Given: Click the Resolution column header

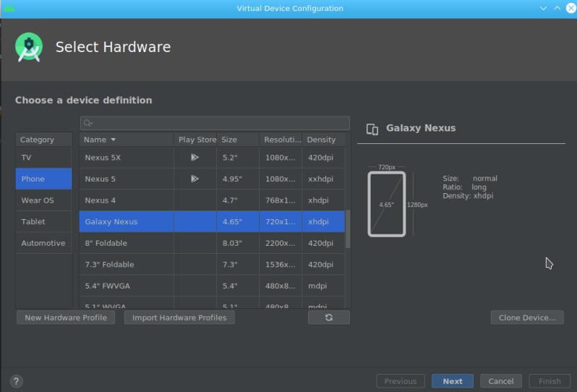Looking at the screenshot, I should coord(281,140).
